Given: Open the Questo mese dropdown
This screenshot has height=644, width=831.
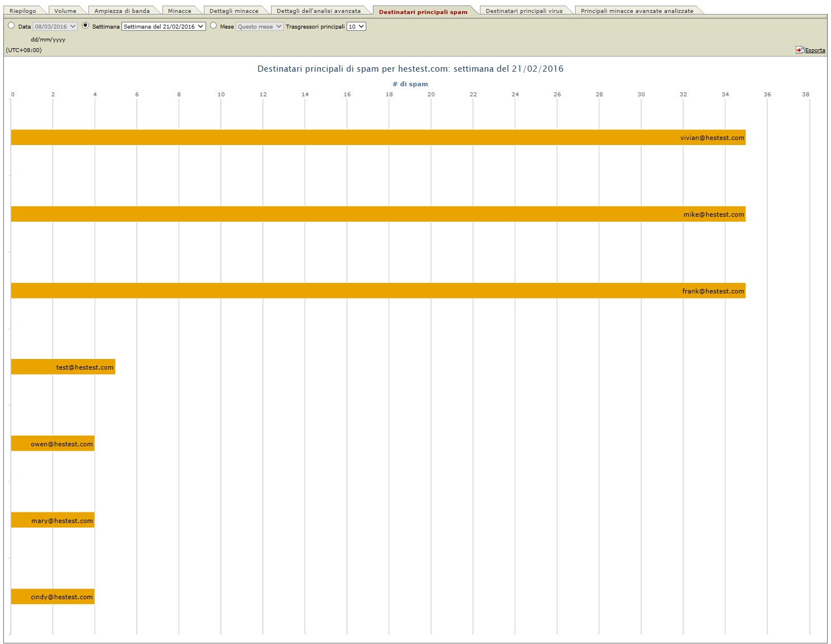Looking at the screenshot, I should (x=259, y=26).
